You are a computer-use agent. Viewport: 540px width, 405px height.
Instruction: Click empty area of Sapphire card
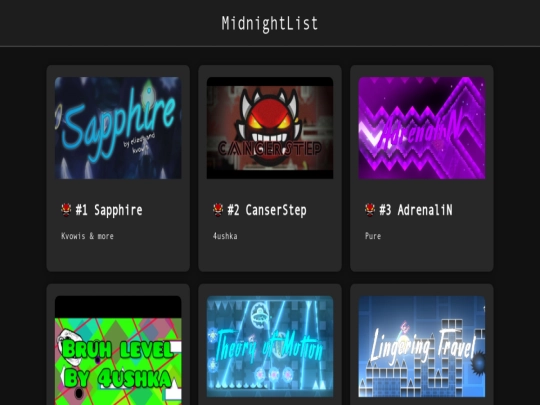coord(118,257)
